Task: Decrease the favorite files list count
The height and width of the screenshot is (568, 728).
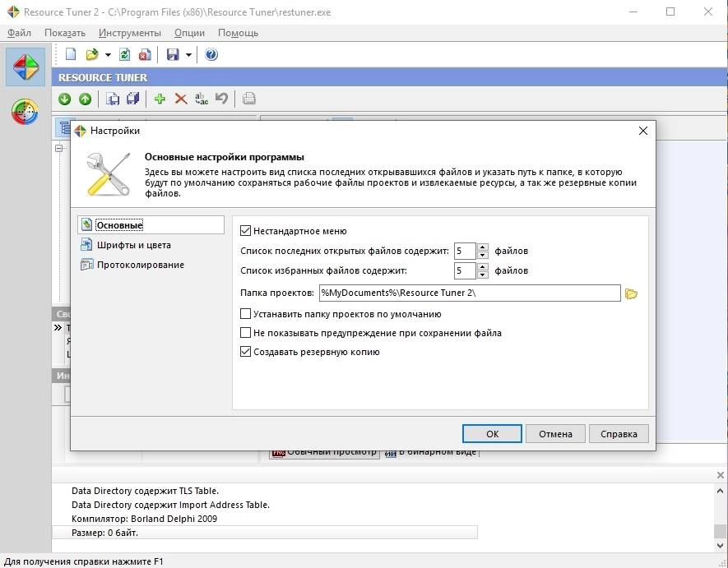Action: [x=483, y=275]
